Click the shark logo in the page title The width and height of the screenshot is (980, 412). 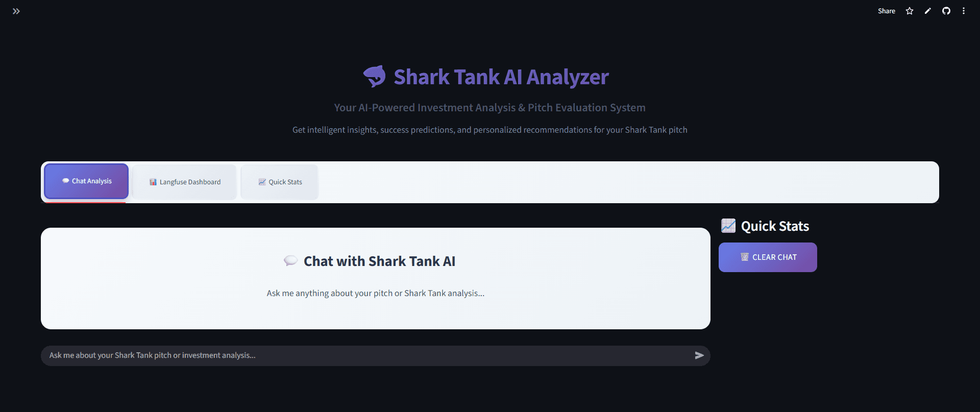coord(375,76)
